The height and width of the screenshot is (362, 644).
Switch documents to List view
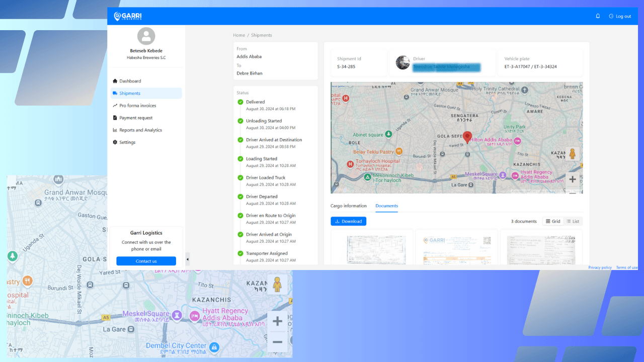pyautogui.click(x=573, y=221)
